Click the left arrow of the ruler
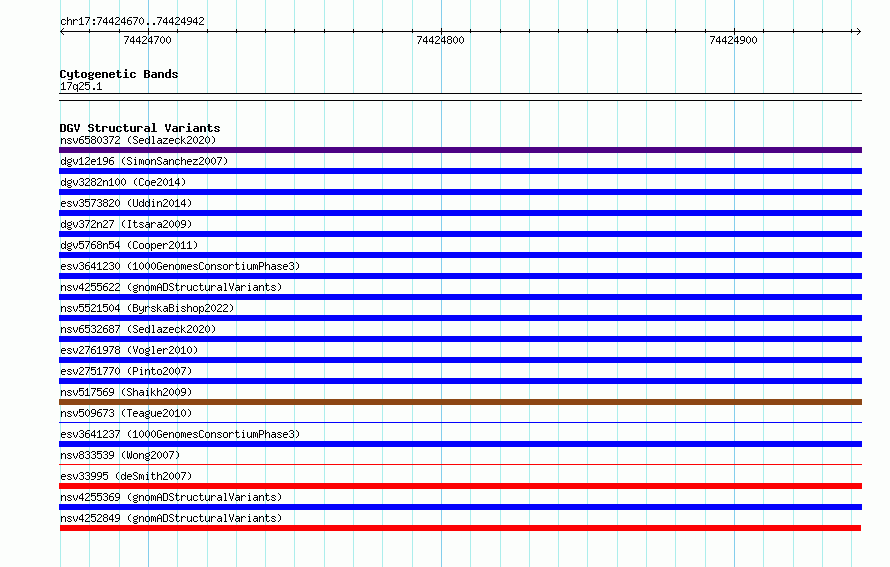The width and height of the screenshot is (890, 567). [x=62, y=31]
